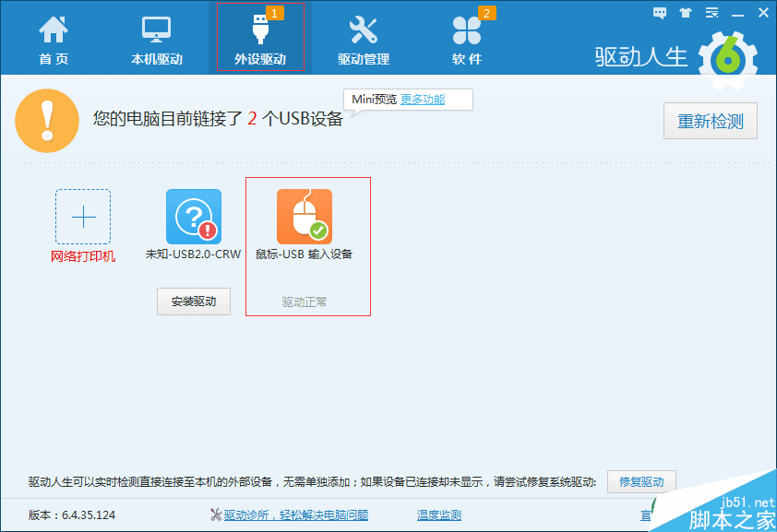
Task: Open the main menu dropdown in title bar
Action: click(711, 13)
